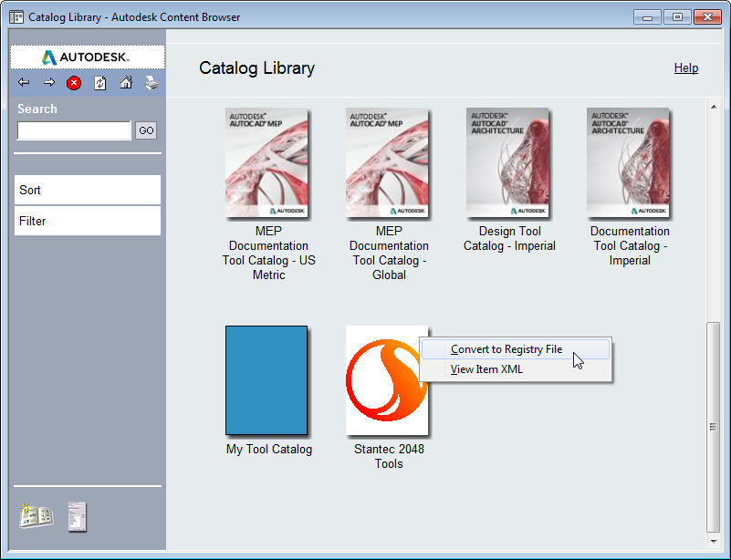Open MEP Documentation Tool Catalog - Global thumbnail
This screenshot has height=560, width=731.
[x=387, y=162]
